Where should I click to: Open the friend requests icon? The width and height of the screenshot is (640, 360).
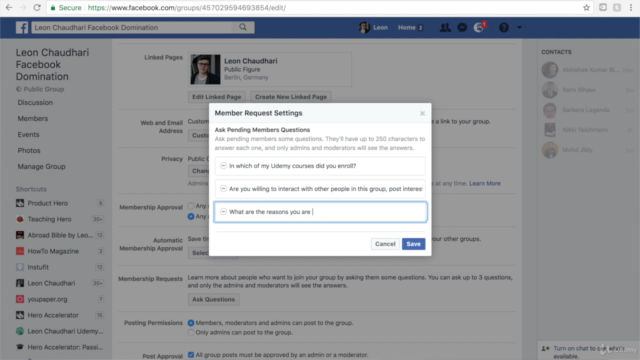click(x=445, y=27)
